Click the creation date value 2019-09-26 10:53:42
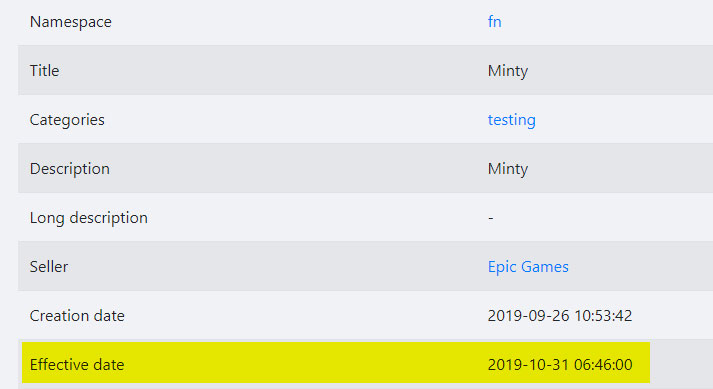Screen dimensions: 713x389 click(x=560, y=316)
